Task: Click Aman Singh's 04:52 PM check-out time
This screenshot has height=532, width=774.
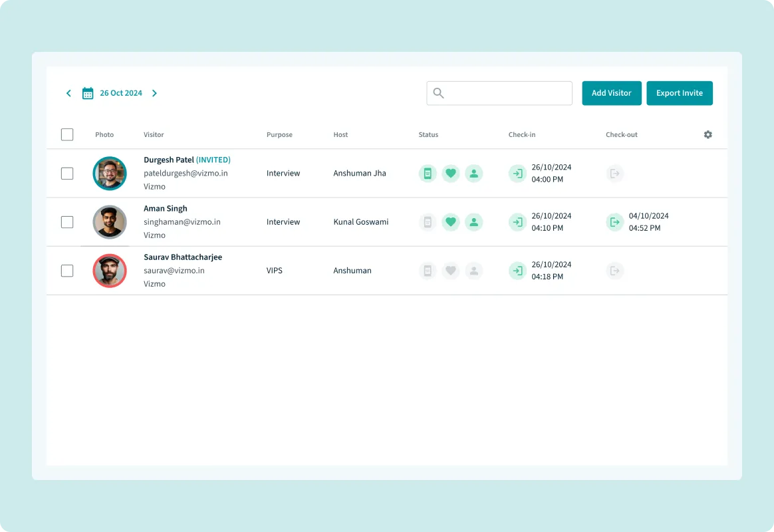Action: 645,228
